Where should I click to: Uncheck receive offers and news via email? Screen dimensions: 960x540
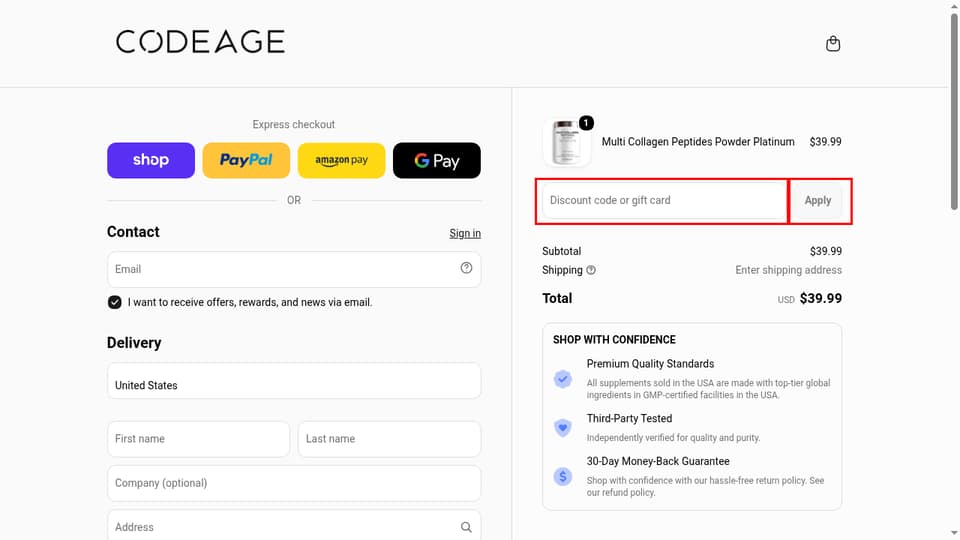tap(114, 302)
